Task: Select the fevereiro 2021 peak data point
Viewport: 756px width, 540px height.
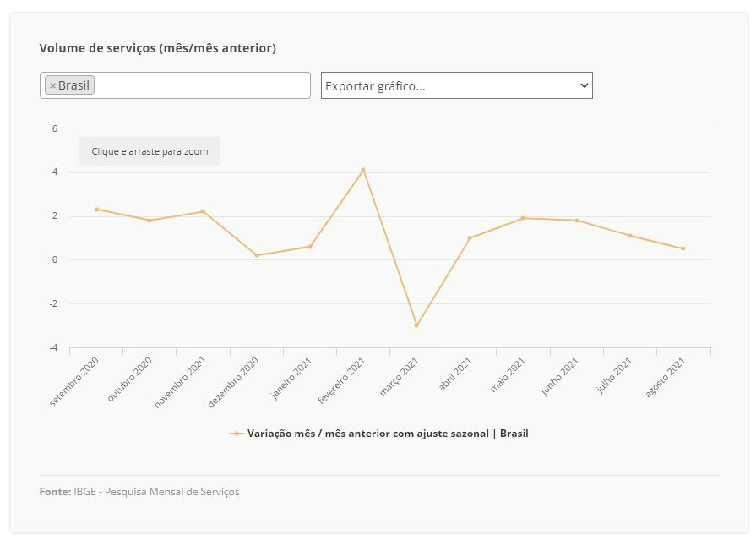Action: (363, 170)
